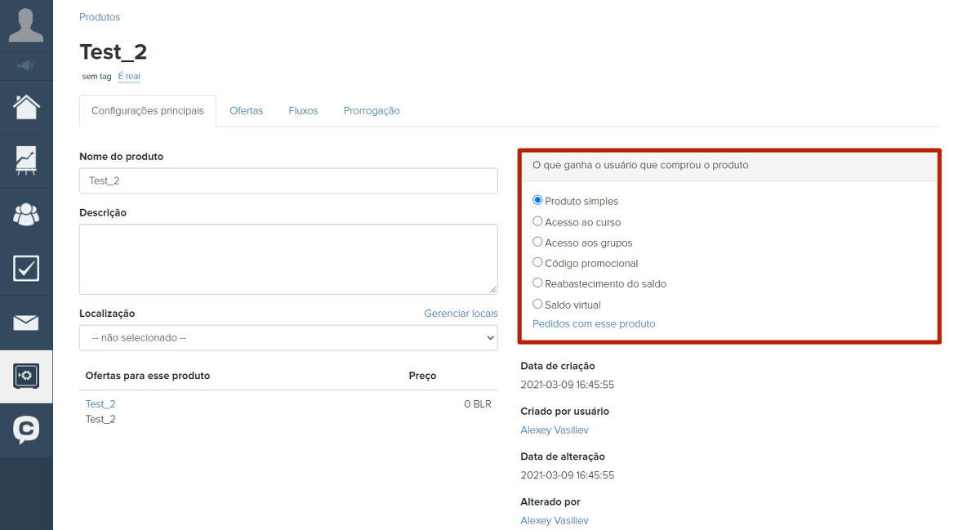Open the user profile avatar icon

[x=26, y=25]
